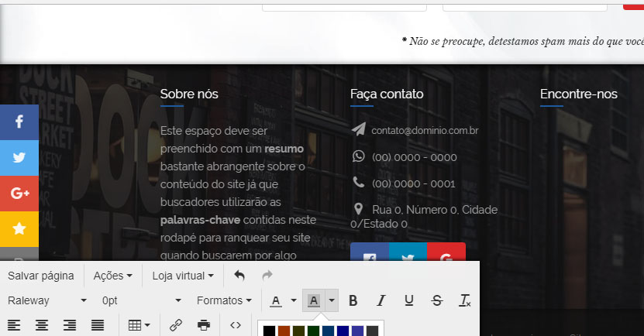Click the bold word resumo
Image resolution: width=644 pixels, height=336 pixels.
tap(284, 149)
